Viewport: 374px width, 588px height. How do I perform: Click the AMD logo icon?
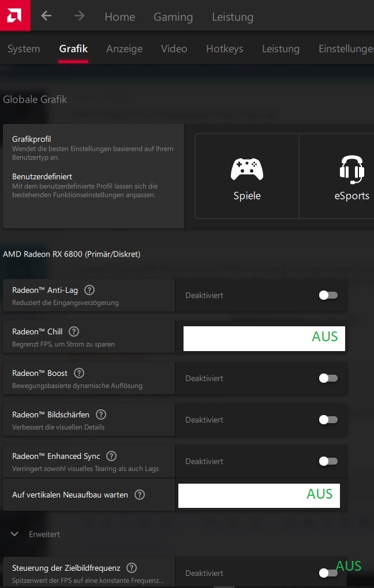(x=15, y=15)
